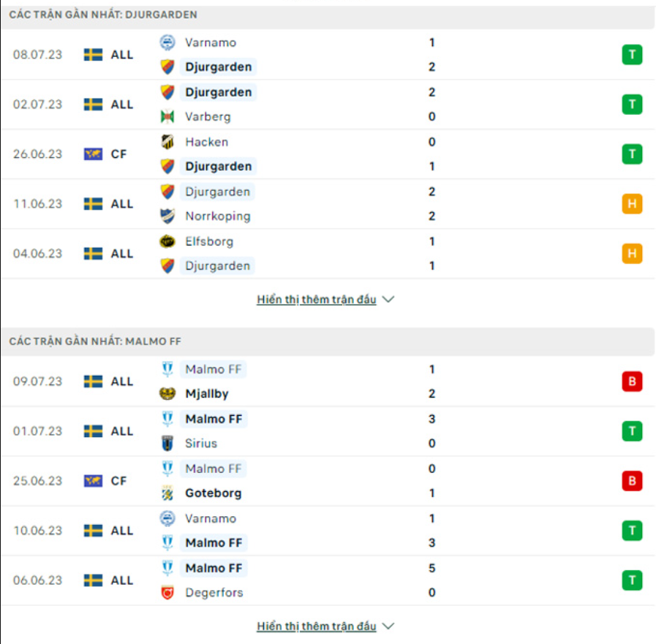Click the Mjallby club crest
Image resolution: width=656 pixels, height=644 pixels.
tap(167, 393)
